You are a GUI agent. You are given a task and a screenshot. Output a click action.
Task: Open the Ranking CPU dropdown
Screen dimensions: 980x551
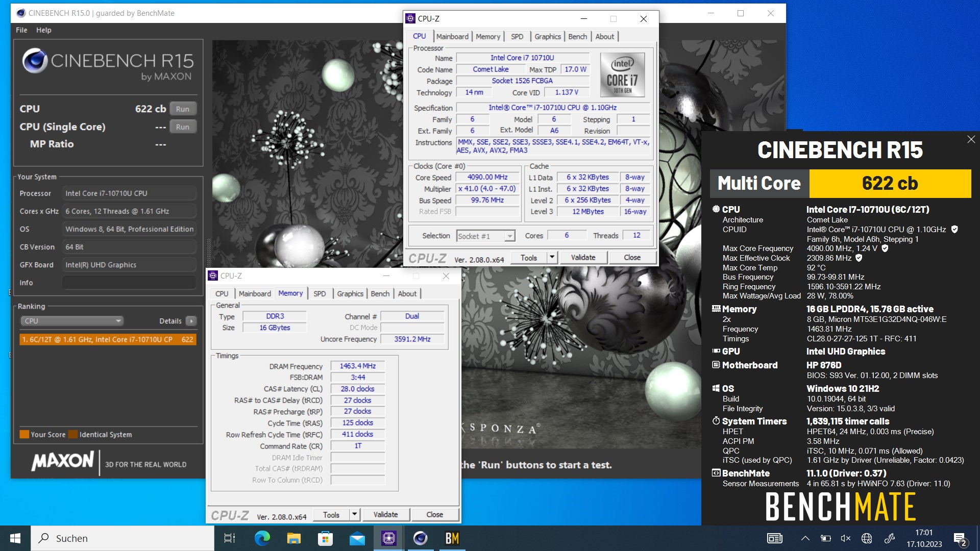pyautogui.click(x=72, y=321)
